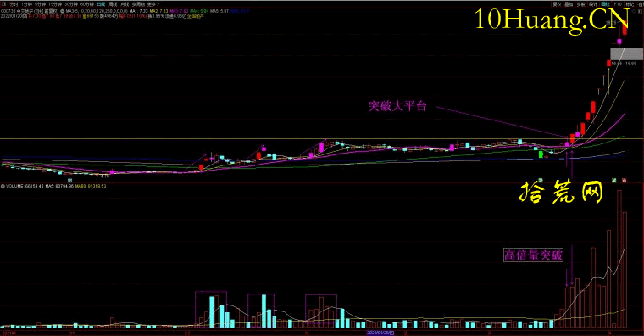Image resolution: width=644 pixels, height=336 pixels.
Task: Switch to the 1分钟 period tab
Action: (x=27, y=4)
